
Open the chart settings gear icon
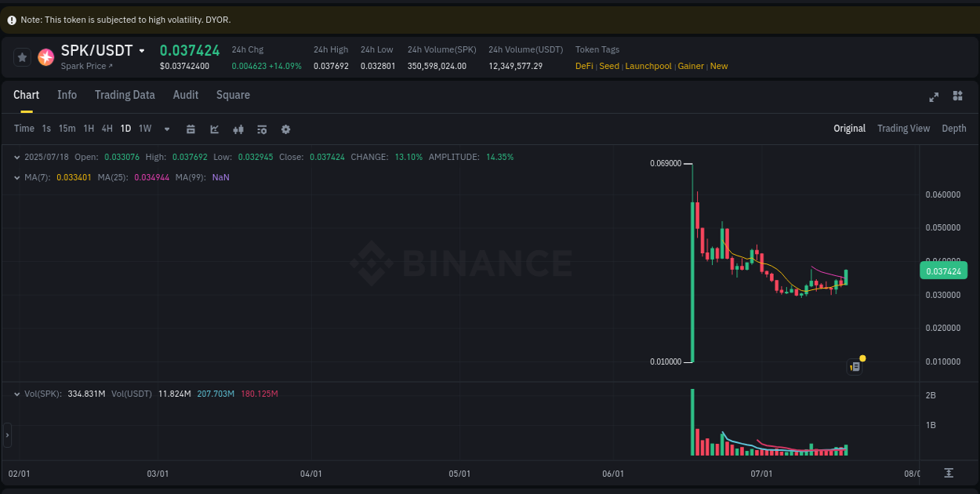[285, 129]
